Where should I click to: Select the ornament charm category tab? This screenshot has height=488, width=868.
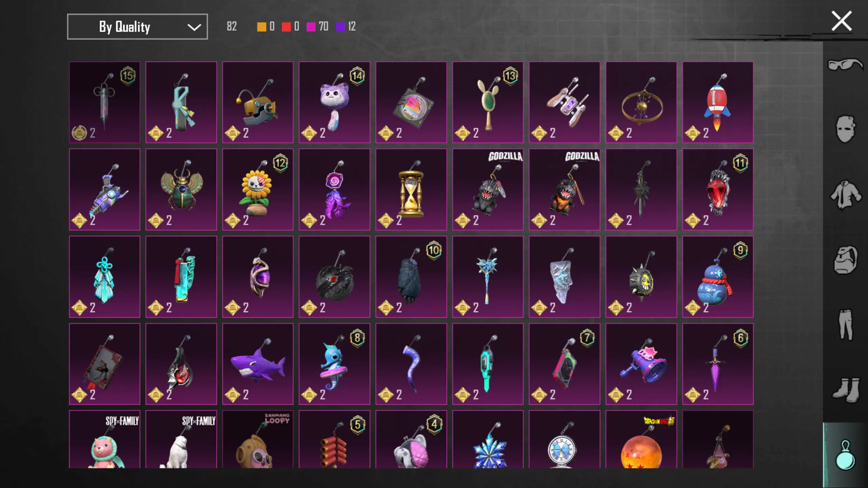845,455
